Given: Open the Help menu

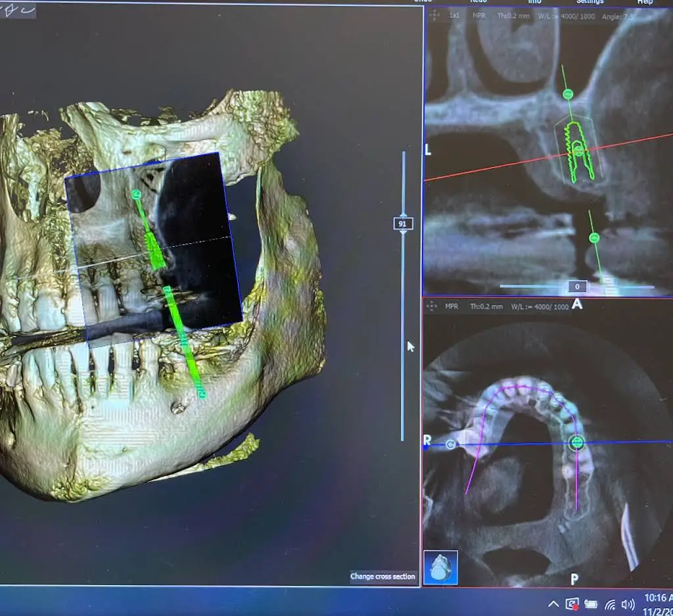Looking at the screenshot, I should point(645,2).
